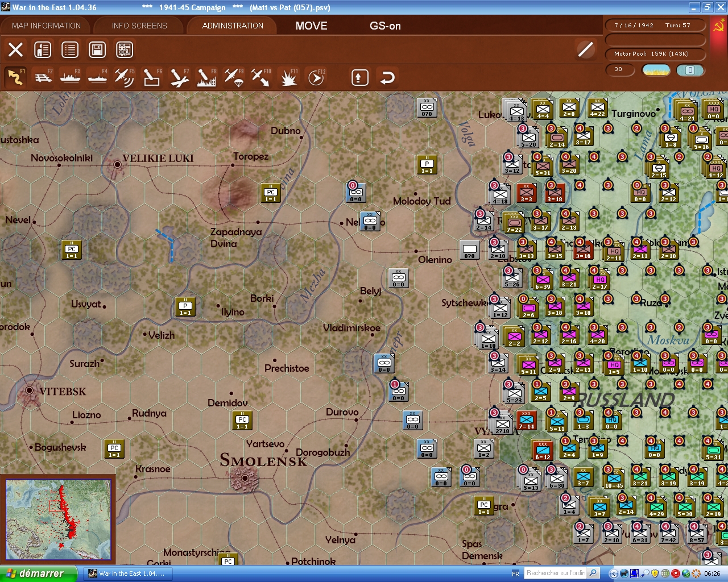This screenshot has height=582, width=728.
Task: Select the VITEBSK city hex
Action: (x=29, y=390)
